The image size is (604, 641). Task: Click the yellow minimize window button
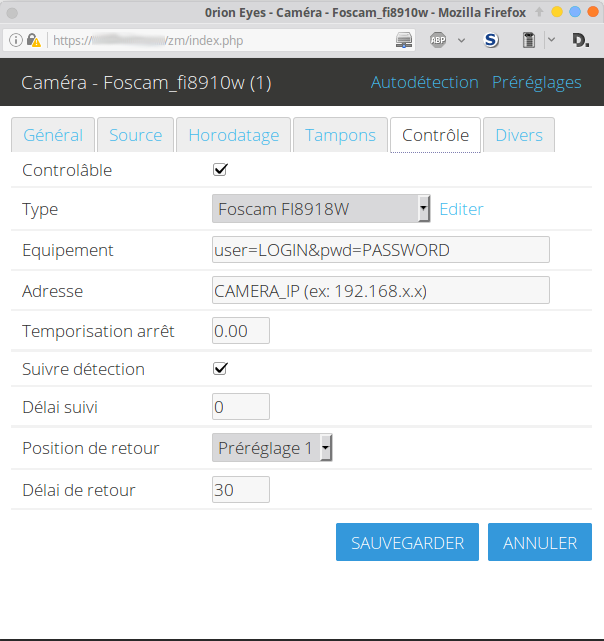click(557, 12)
